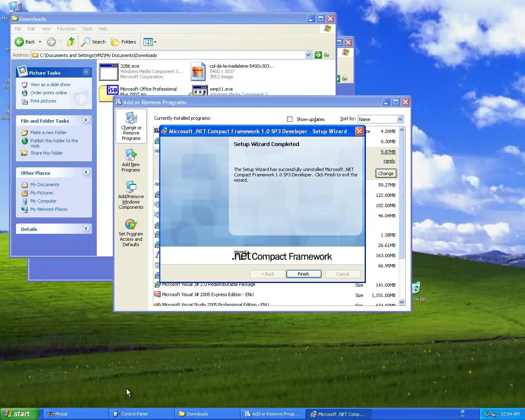Click Make a new folder
This screenshot has width=525, height=420.
coord(48,132)
